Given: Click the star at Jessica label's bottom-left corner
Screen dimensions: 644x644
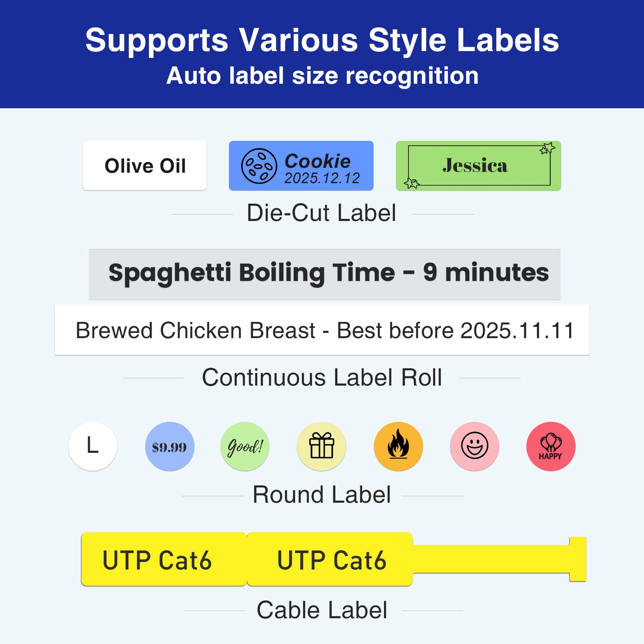Looking at the screenshot, I should pos(411,183).
